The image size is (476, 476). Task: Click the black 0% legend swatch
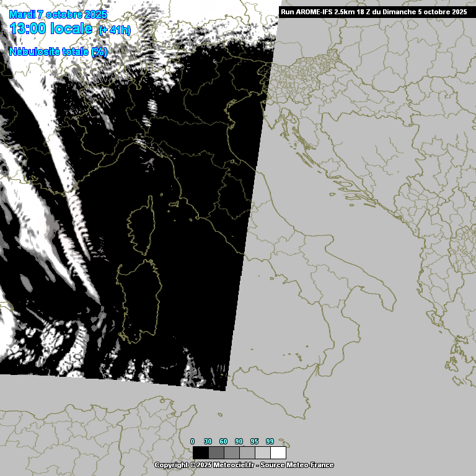tap(200, 452)
